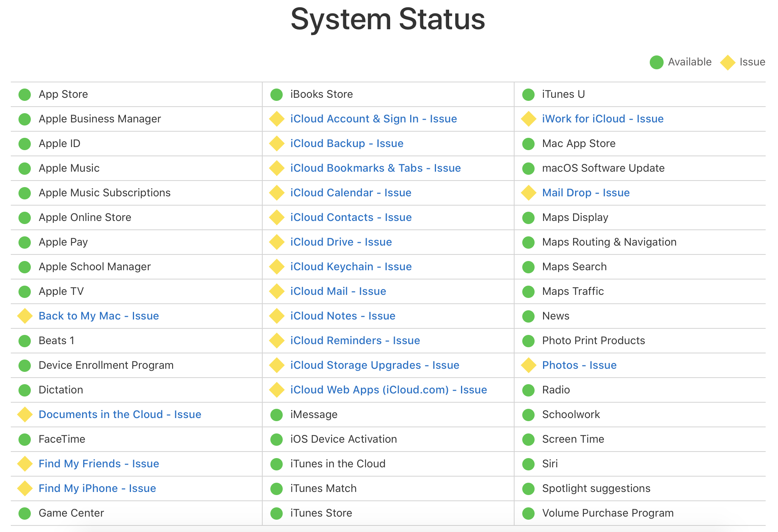The height and width of the screenshot is (532, 778).
Task: Click the green status dot next to iTunes Store
Action: coord(276,513)
